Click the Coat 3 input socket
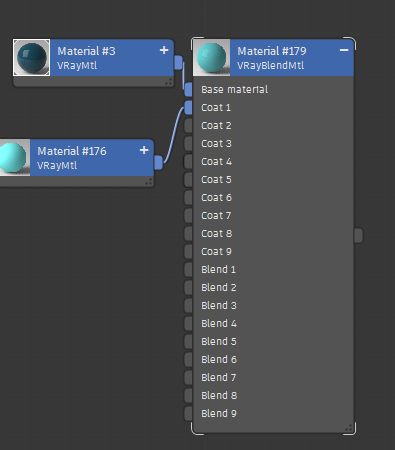This screenshot has width=395, height=450. coord(188,144)
